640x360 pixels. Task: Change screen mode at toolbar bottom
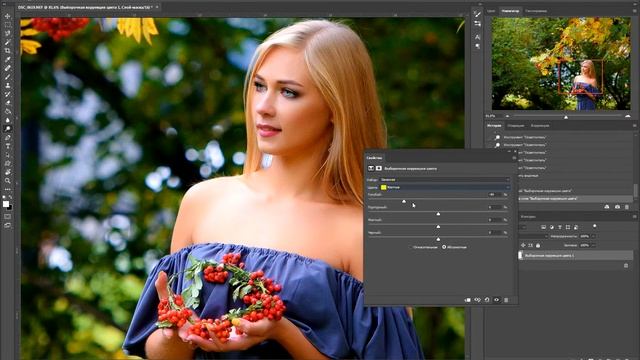coord(7,225)
